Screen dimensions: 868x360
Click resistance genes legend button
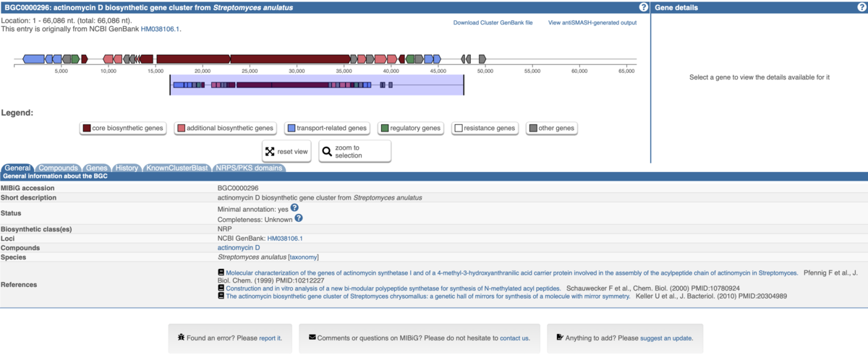click(485, 129)
